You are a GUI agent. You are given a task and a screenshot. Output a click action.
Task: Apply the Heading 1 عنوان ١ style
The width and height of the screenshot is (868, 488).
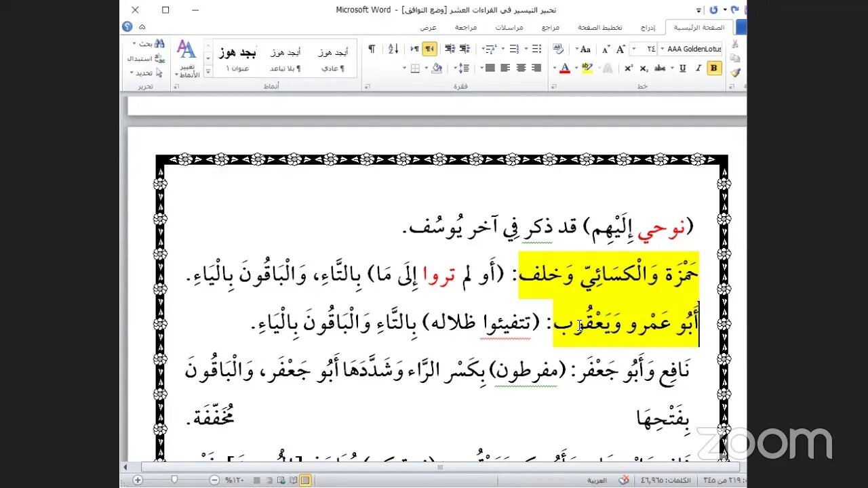pos(237,59)
